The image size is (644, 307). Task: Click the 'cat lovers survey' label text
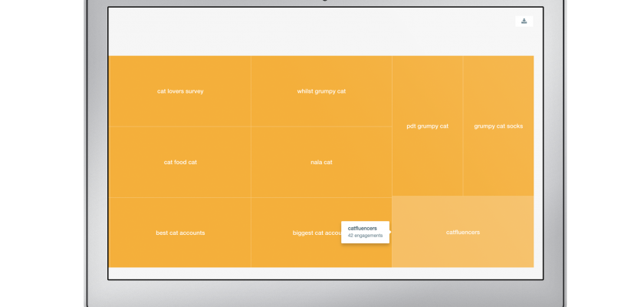click(x=180, y=91)
